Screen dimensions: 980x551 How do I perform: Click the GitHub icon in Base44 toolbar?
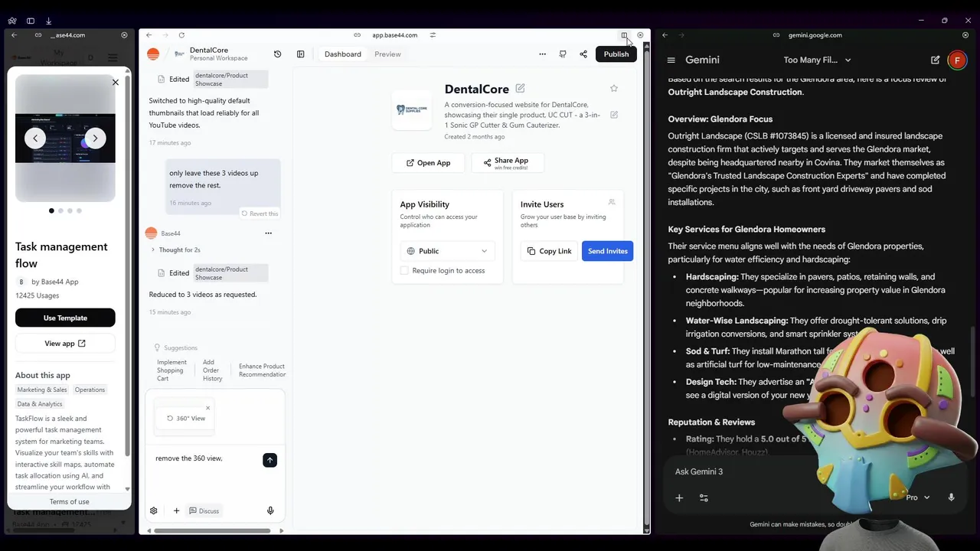click(x=563, y=54)
